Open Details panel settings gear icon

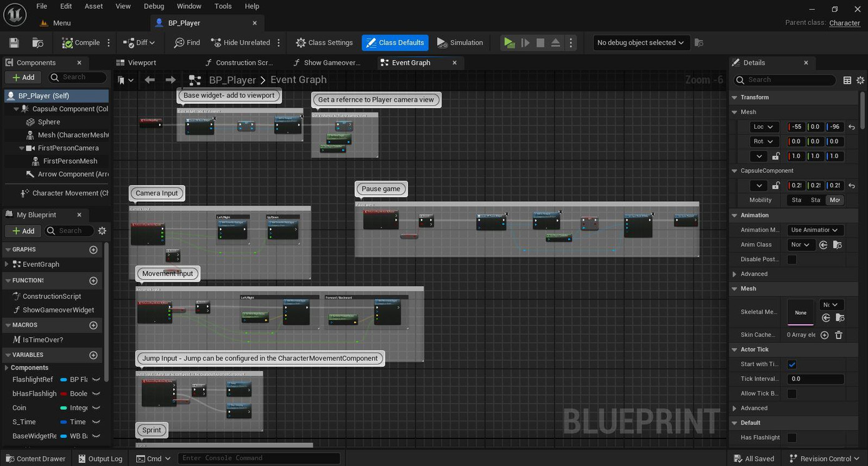(x=860, y=80)
